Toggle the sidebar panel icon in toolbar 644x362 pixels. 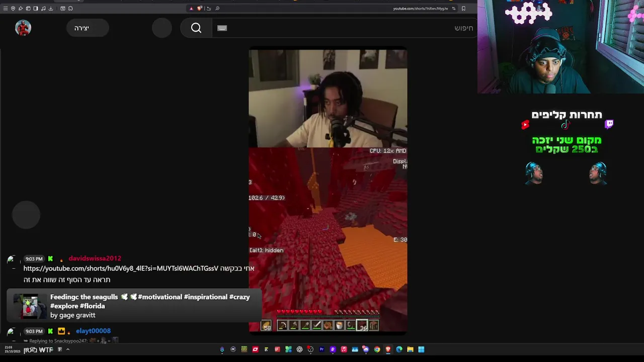[x=35, y=9]
